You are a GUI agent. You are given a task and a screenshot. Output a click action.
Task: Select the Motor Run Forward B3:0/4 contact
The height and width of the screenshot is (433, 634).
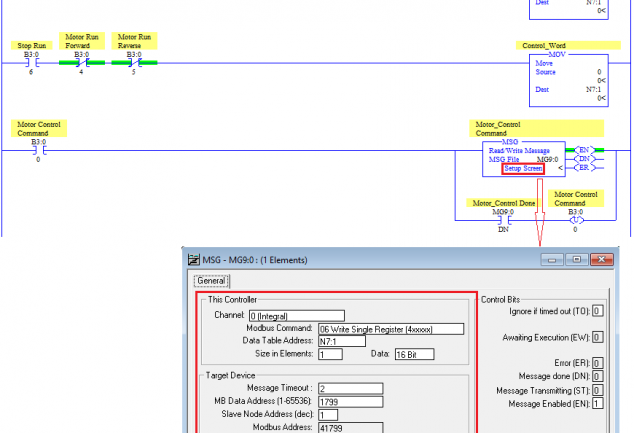click(82, 63)
